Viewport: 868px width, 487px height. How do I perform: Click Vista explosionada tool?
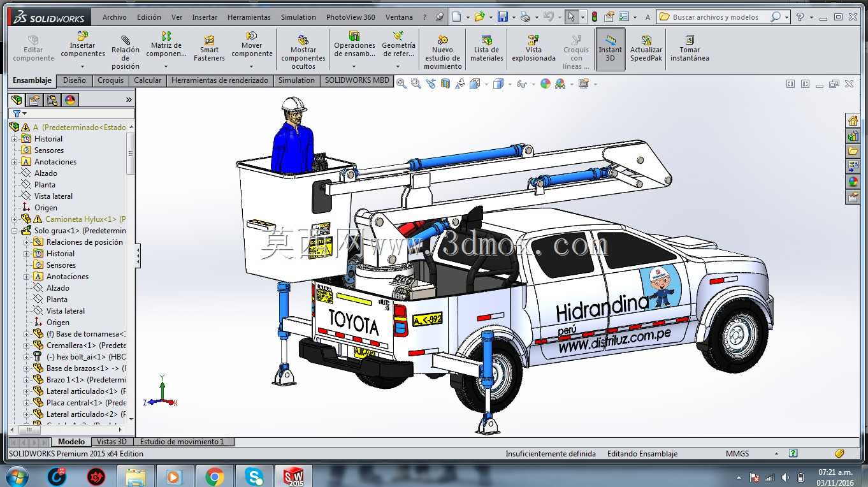(x=533, y=49)
